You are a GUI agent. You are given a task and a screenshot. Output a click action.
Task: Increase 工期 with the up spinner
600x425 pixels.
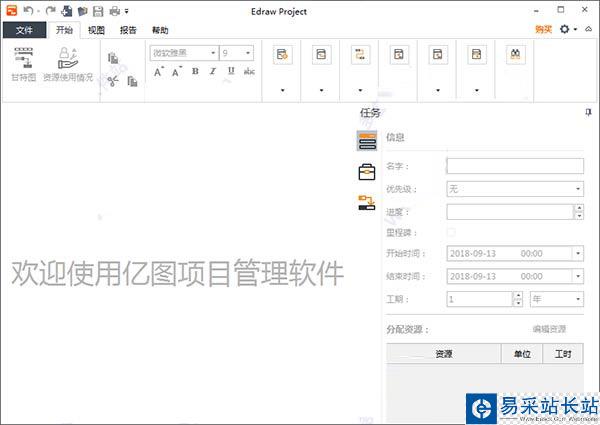(518, 295)
